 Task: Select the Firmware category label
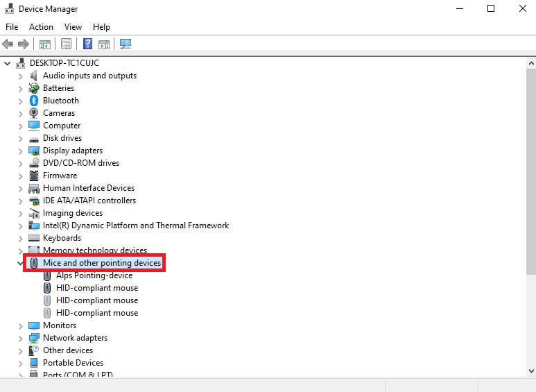click(60, 176)
